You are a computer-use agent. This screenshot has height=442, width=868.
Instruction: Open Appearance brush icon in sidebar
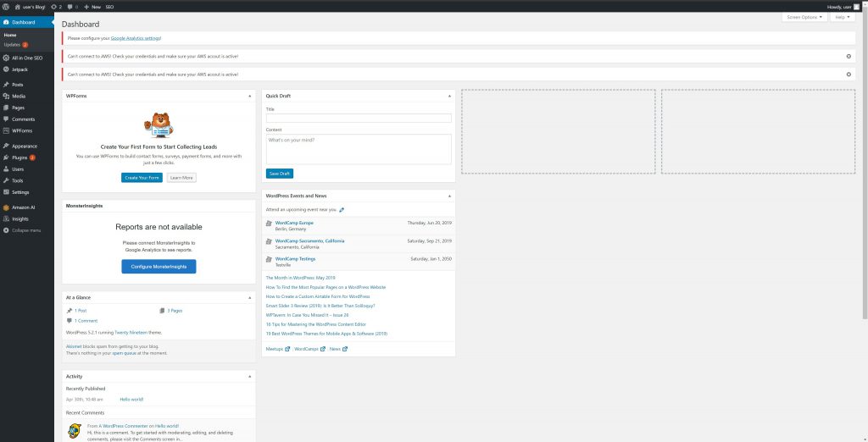[x=6, y=146]
